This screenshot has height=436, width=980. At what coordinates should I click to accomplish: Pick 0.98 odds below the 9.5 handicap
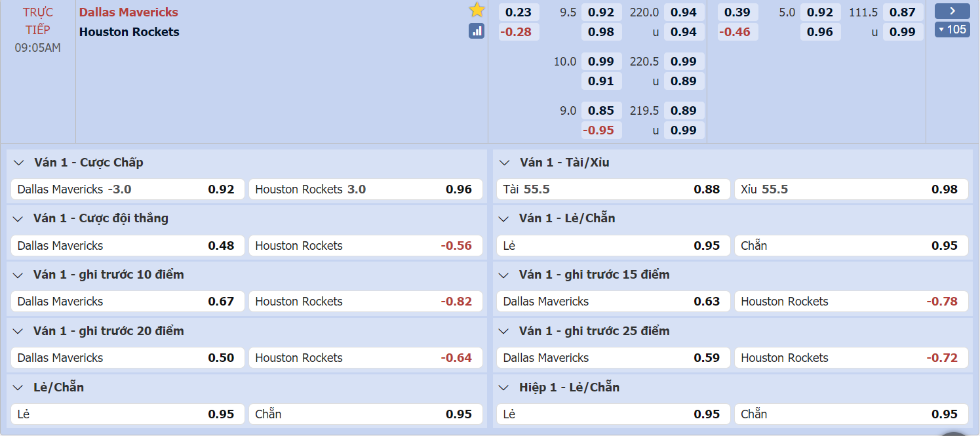pos(601,31)
